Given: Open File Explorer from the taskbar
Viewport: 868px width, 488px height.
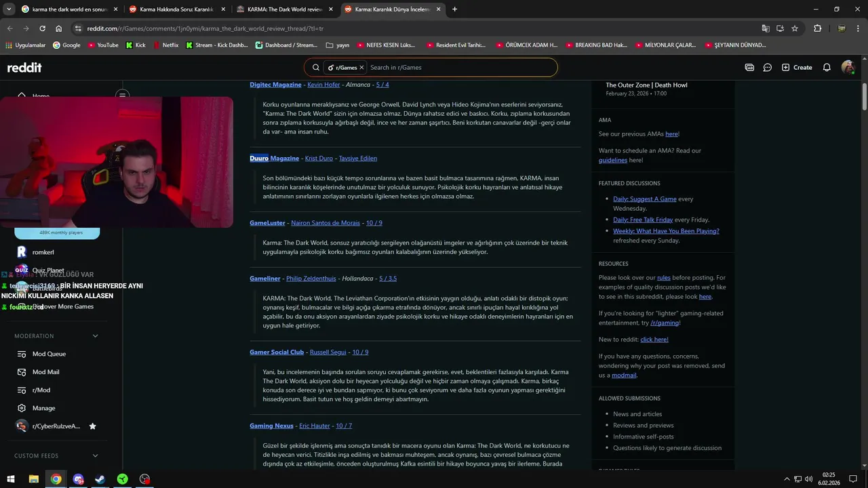Looking at the screenshot, I should [x=33, y=479].
